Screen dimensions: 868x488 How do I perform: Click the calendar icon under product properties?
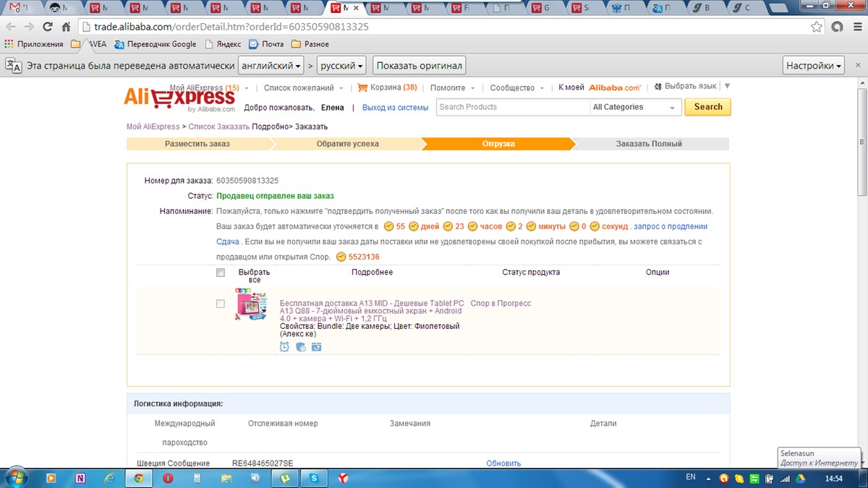317,347
